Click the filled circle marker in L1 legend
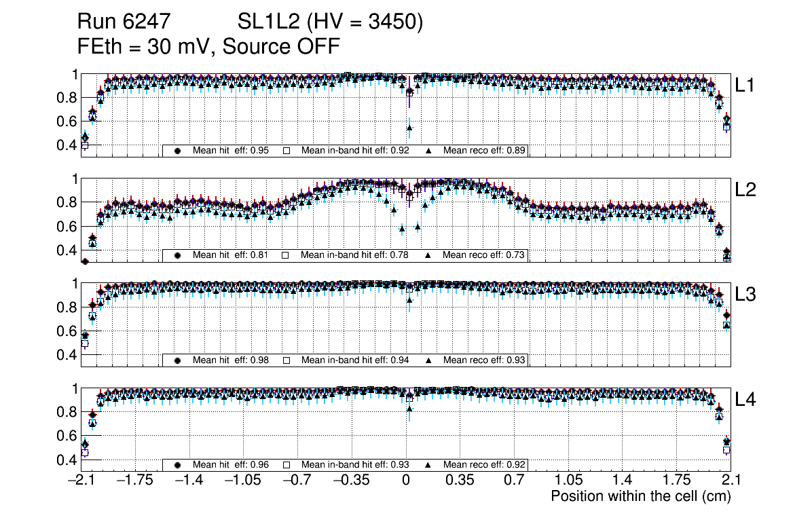Image resolution: width=812 pixels, height=524 pixels. [x=178, y=151]
